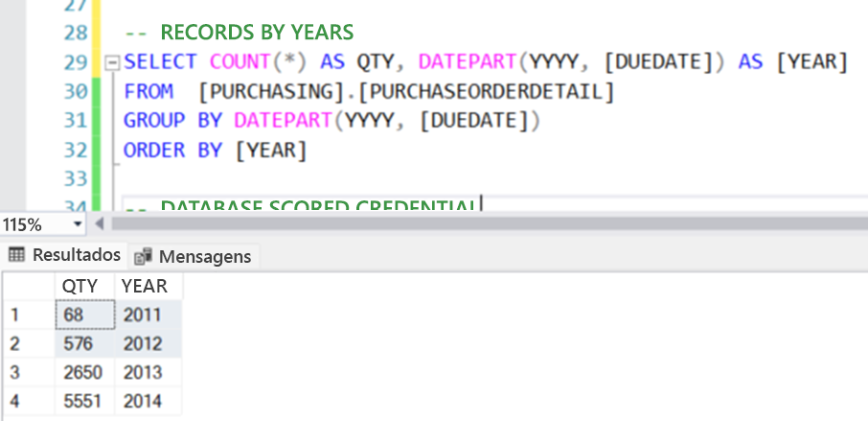Select the YEAR cell 2014
This screenshot has width=868, height=421.
point(148,401)
